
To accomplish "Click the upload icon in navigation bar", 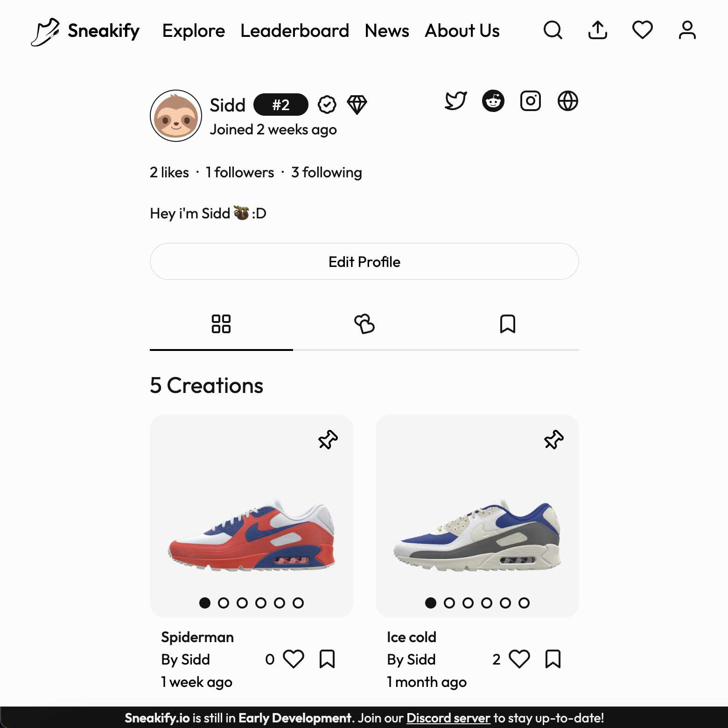I will tap(598, 30).
